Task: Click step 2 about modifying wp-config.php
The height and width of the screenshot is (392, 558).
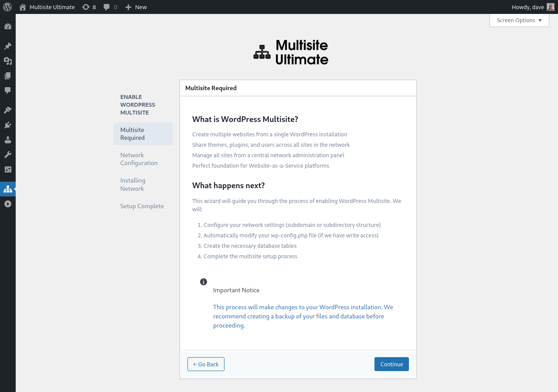Action: (291, 235)
